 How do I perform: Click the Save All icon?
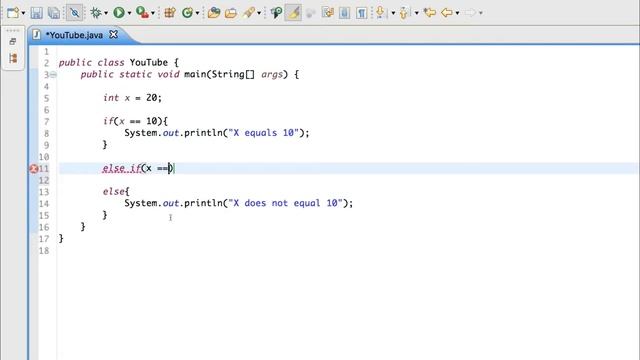(54, 13)
